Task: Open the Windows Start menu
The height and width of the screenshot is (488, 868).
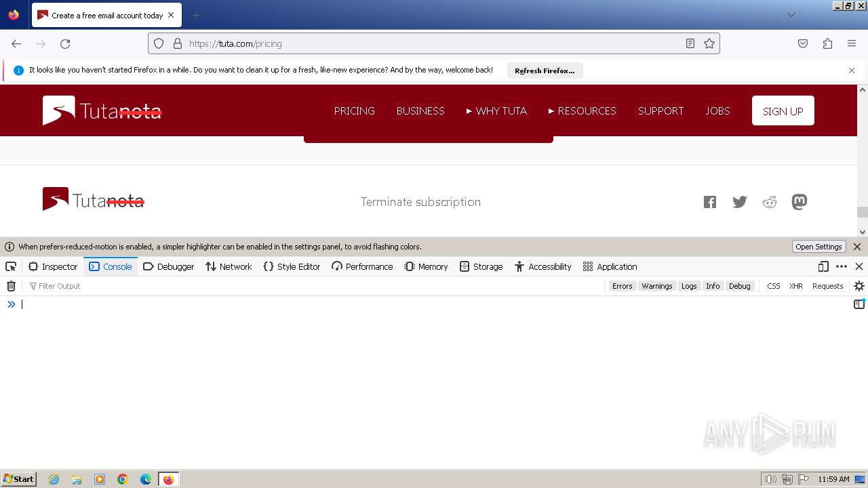Action: (19, 479)
